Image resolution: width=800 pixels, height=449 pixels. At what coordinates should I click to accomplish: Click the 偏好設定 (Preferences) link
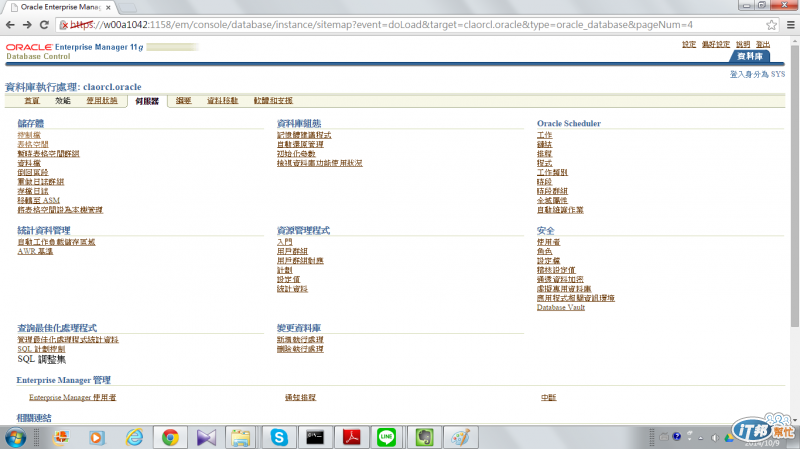pyautogui.click(x=716, y=44)
